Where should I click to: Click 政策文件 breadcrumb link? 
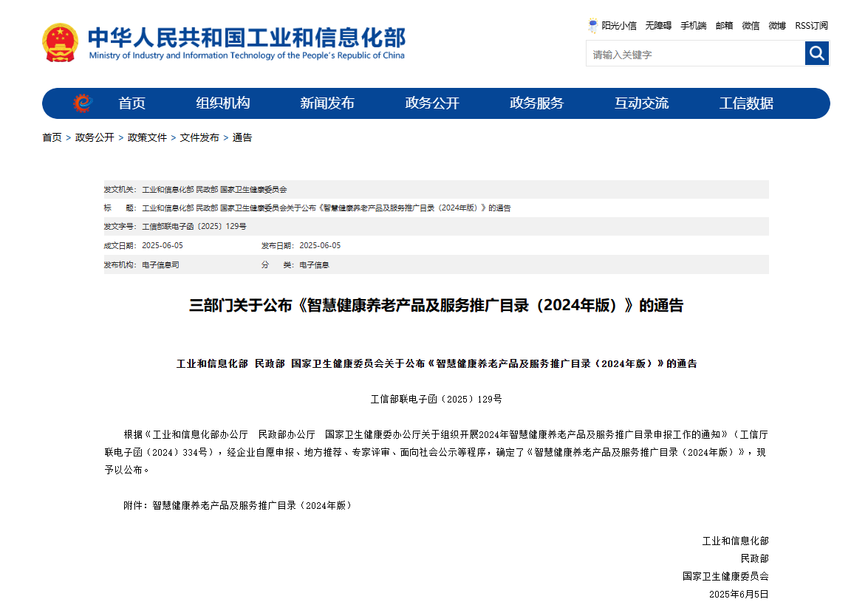click(147, 138)
